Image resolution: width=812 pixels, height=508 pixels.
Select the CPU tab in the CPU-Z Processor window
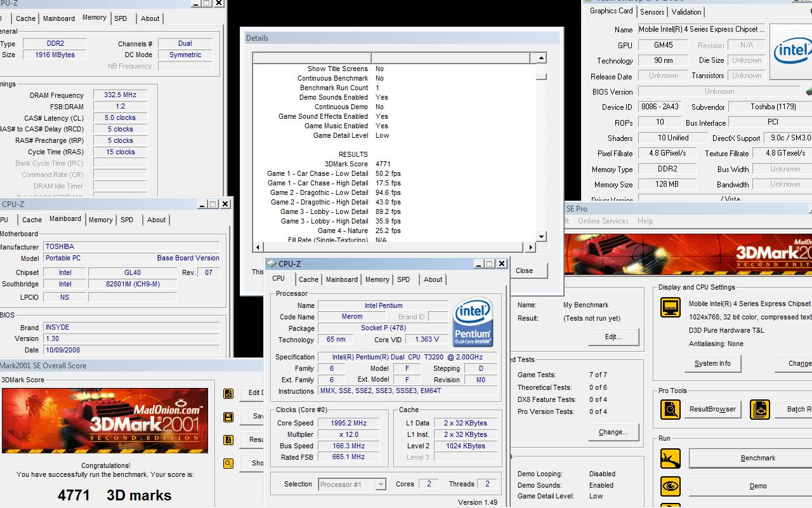click(x=278, y=279)
